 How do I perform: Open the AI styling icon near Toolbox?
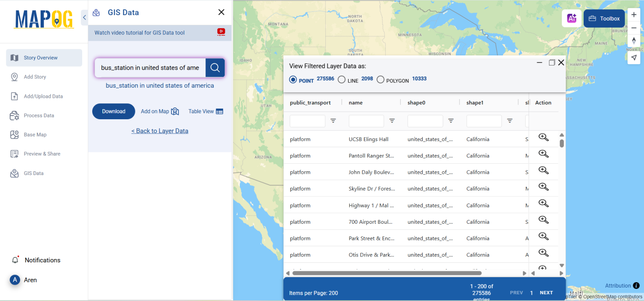click(x=571, y=18)
